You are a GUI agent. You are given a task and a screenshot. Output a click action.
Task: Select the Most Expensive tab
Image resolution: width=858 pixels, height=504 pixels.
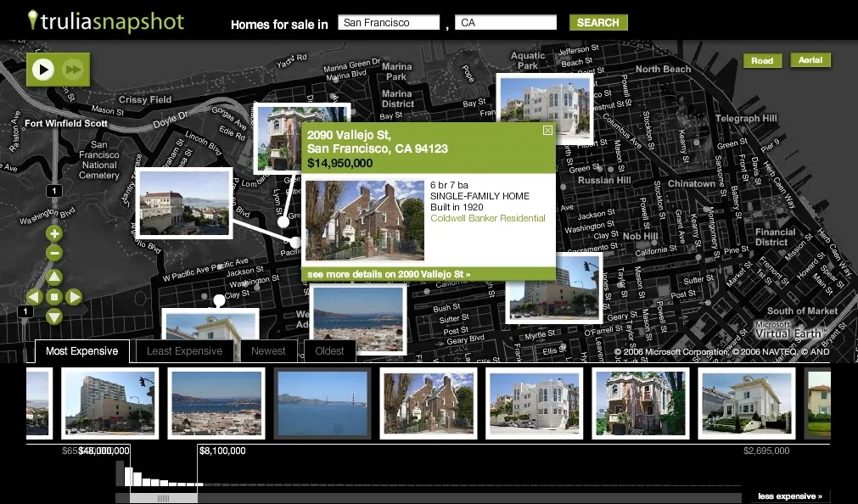point(82,351)
